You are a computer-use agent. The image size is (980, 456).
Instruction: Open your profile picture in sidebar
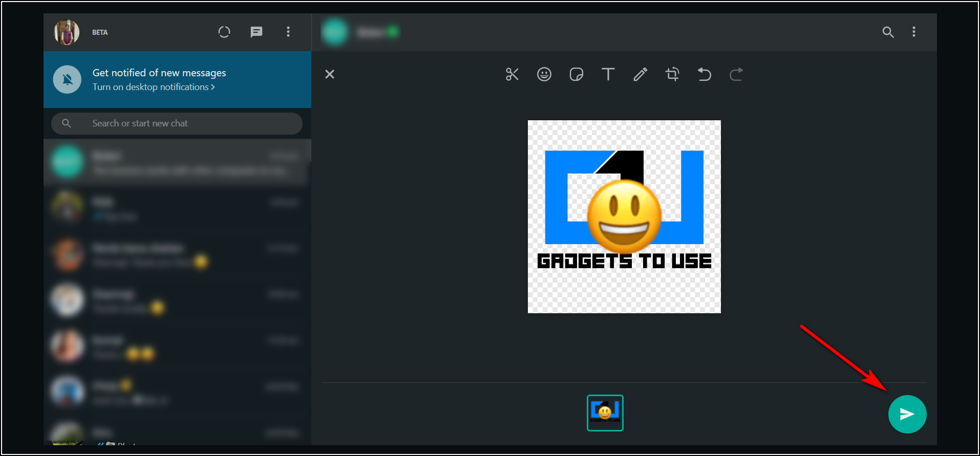tap(67, 32)
